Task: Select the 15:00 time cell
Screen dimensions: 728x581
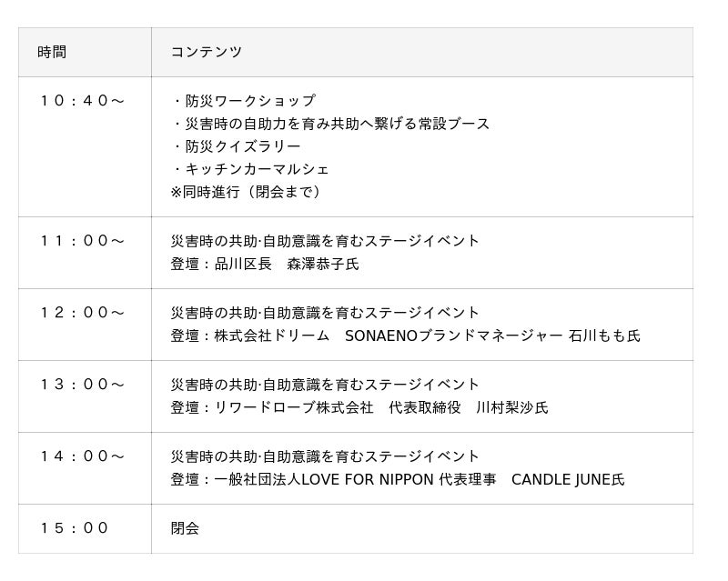Action: point(74,528)
